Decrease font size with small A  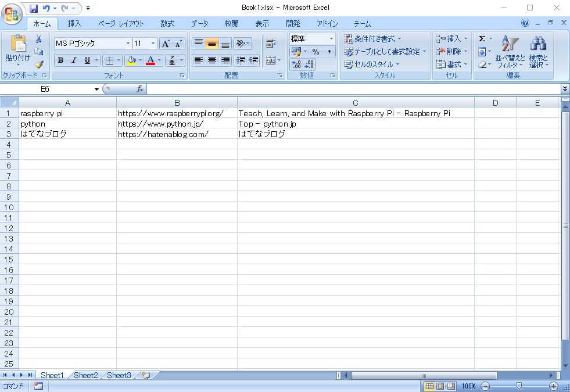point(178,44)
